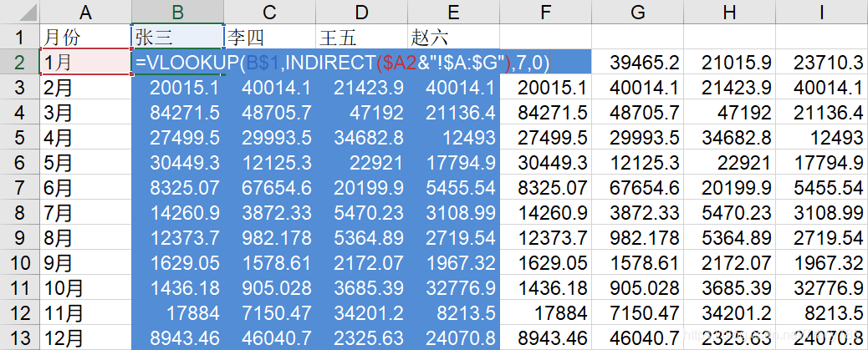This screenshot has height=350, width=868.
Task: Click 32776.9 in column I
Action: (821, 287)
